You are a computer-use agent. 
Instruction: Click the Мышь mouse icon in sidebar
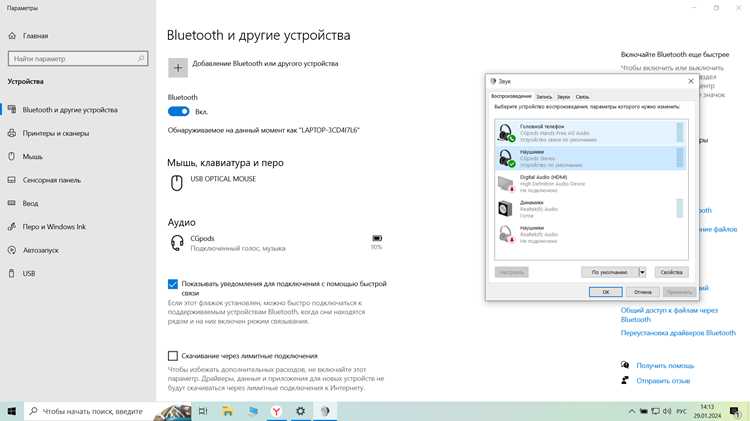(x=12, y=156)
